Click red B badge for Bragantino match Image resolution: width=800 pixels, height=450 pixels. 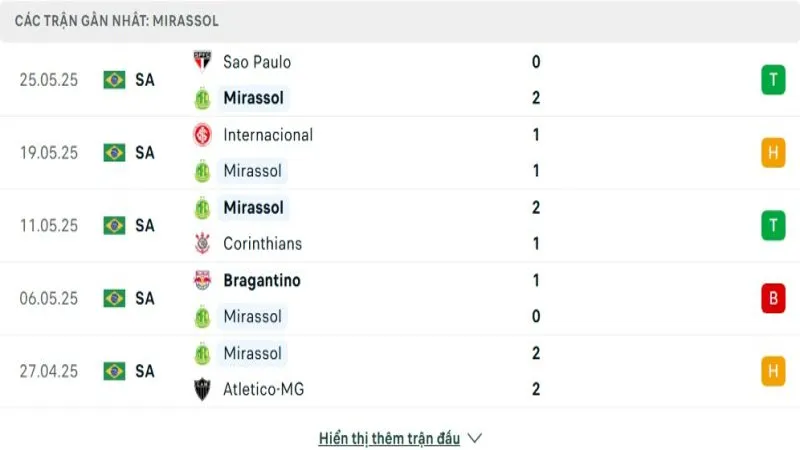tap(773, 298)
